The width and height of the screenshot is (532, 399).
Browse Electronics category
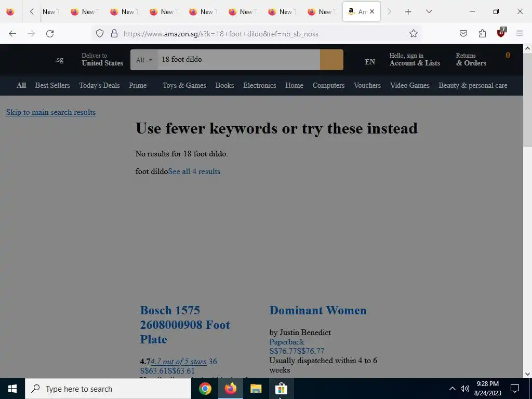[260, 86]
